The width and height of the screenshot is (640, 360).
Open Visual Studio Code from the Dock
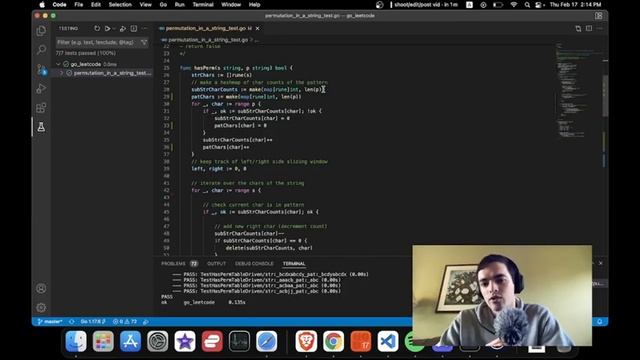[388, 341]
